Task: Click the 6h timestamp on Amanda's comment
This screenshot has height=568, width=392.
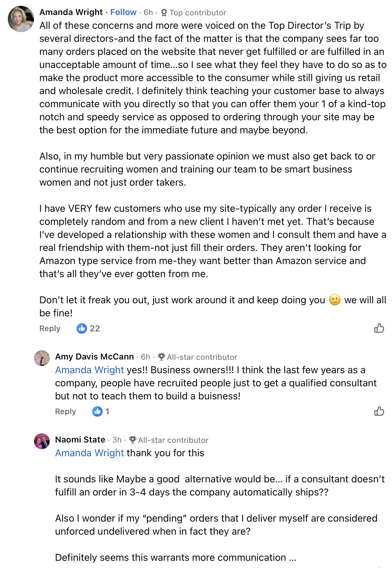Action: [x=148, y=12]
